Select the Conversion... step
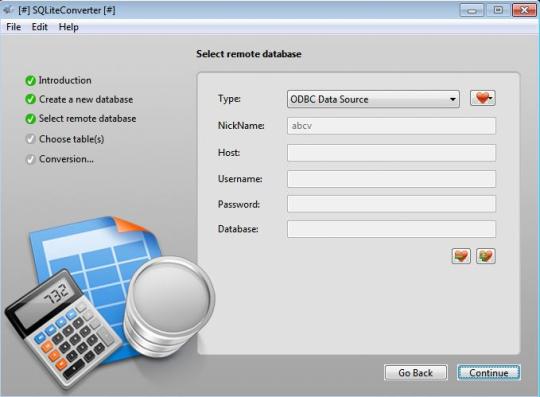 (x=66, y=159)
